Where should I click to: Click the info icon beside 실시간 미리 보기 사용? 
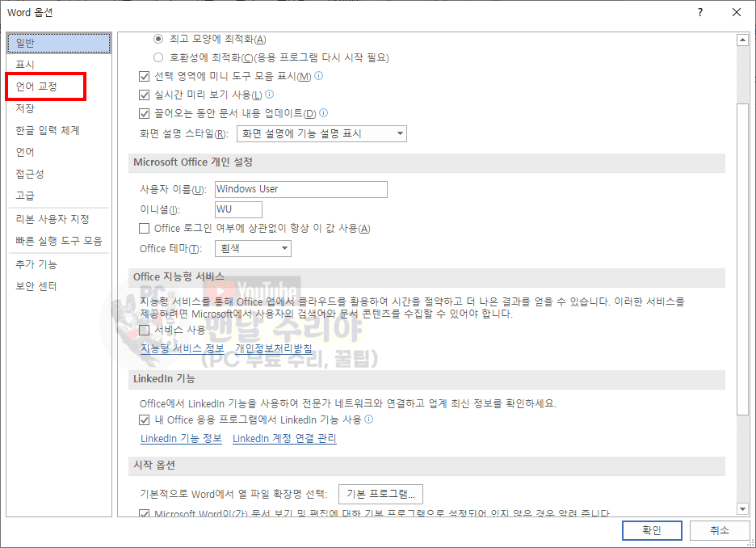coord(270,94)
